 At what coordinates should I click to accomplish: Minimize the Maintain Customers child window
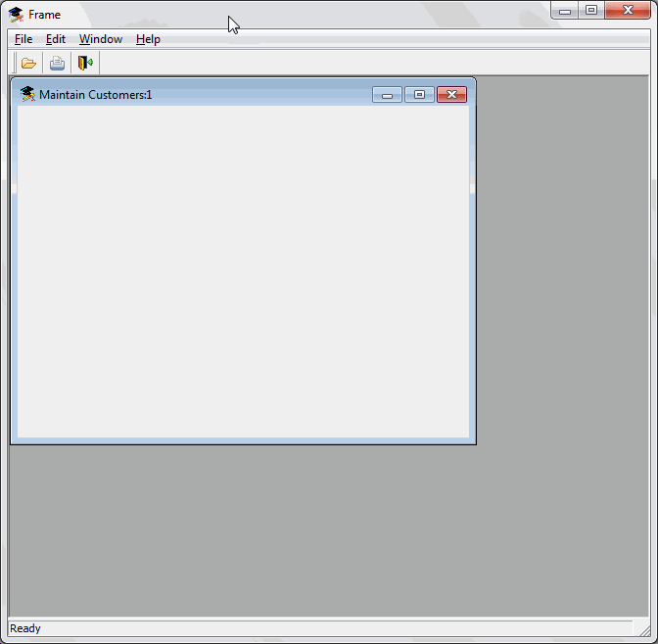387,95
